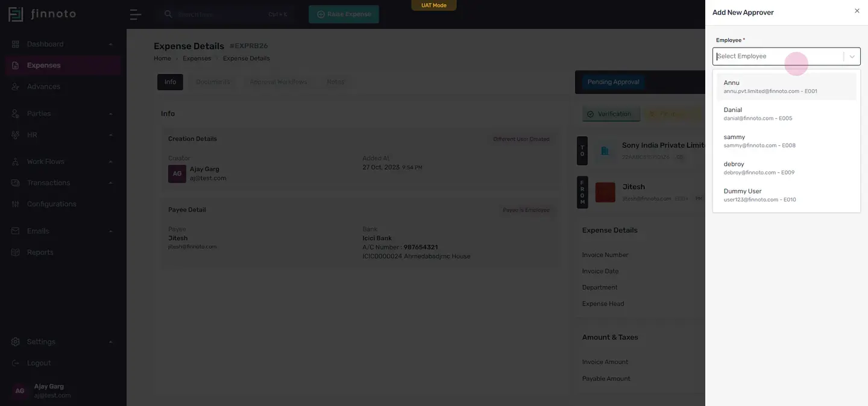Click the 27 Oct, 2023 date
The width and height of the screenshot is (868, 406).
pos(381,167)
